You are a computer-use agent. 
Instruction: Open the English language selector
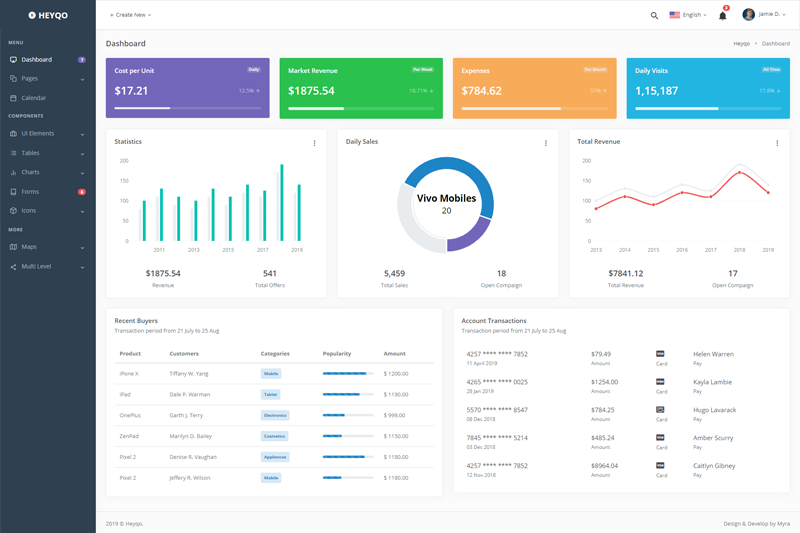point(687,15)
